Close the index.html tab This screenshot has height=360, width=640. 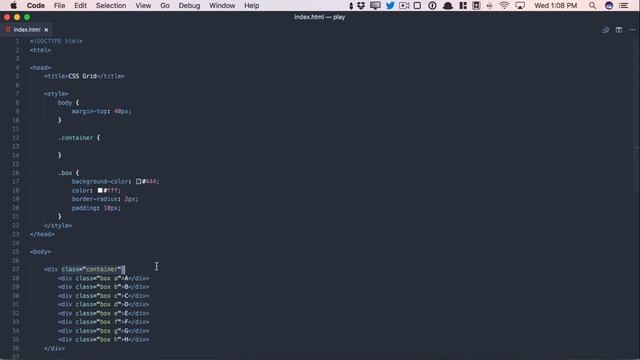[46, 30]
